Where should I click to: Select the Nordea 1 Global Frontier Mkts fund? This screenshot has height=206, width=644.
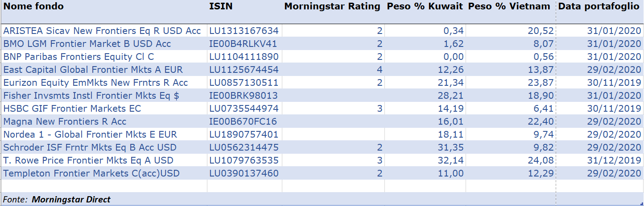pos(90,135)
